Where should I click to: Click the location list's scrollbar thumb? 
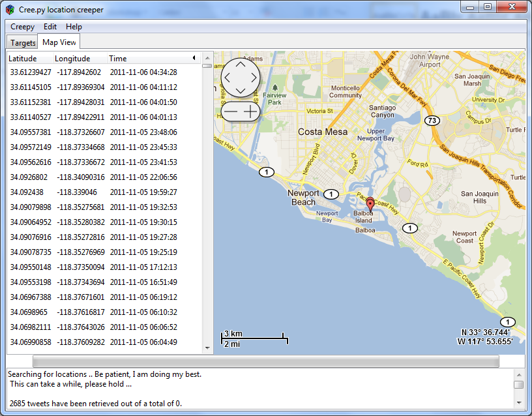(207, 66)
